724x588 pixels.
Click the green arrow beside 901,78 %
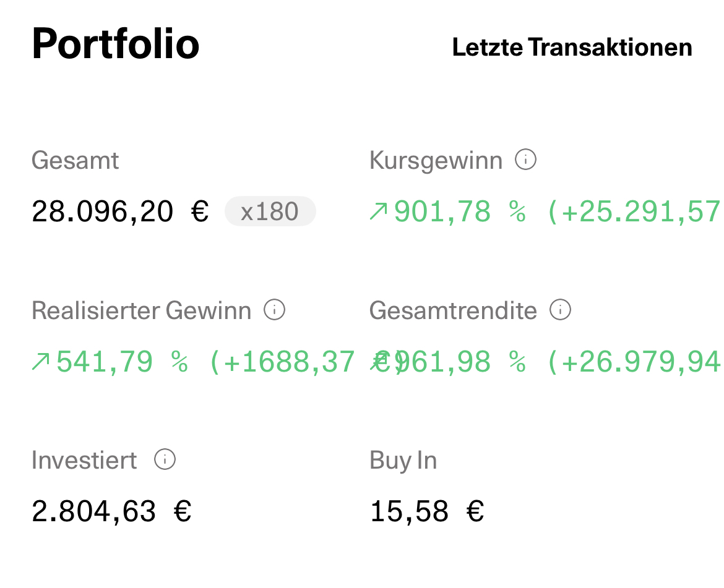pos(378,212)
